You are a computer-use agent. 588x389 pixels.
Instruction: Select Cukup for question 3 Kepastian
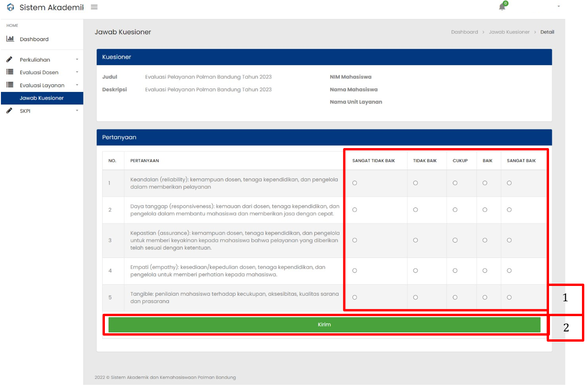click(x=455, y=240)
